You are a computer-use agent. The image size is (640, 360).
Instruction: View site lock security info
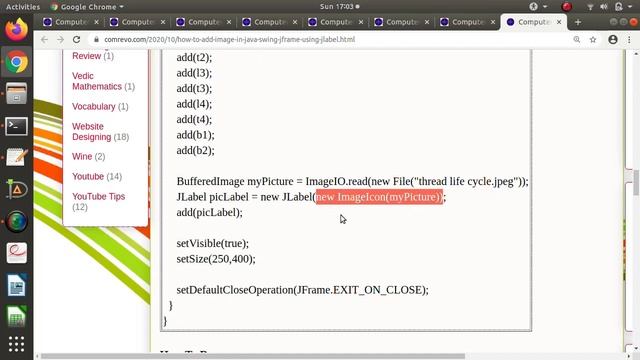[96, 40]
